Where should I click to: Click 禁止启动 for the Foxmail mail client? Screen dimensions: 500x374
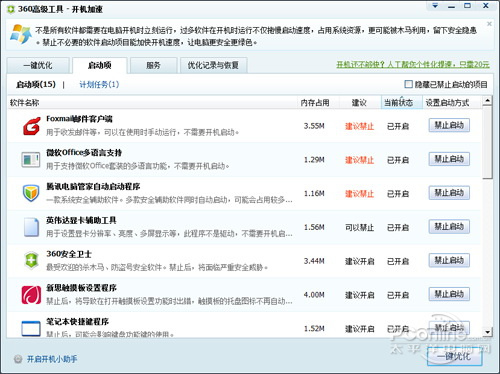pos(449,125)
